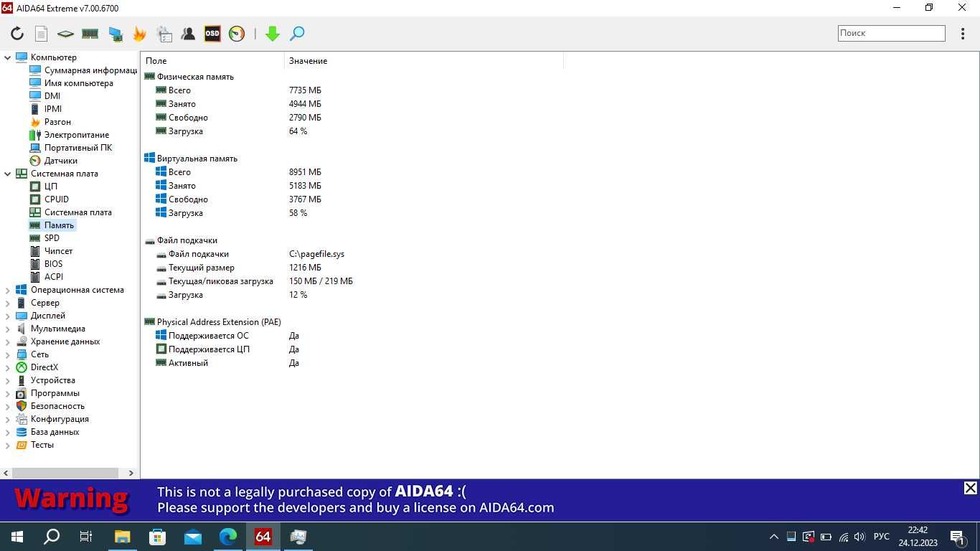Click the CPU chip toolbar icon
The image size is (980, 551).
[65, 33]
